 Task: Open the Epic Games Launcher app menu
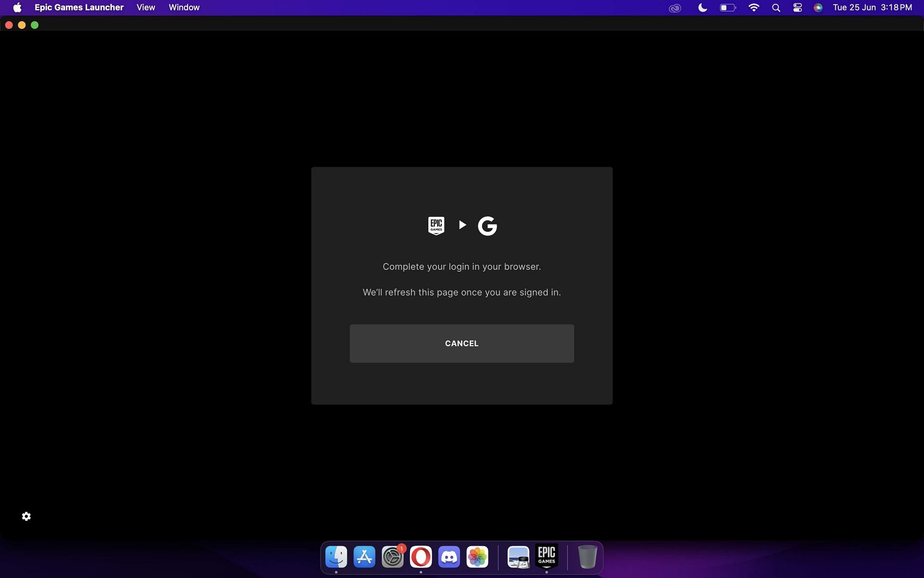click(x=79, y=7)
